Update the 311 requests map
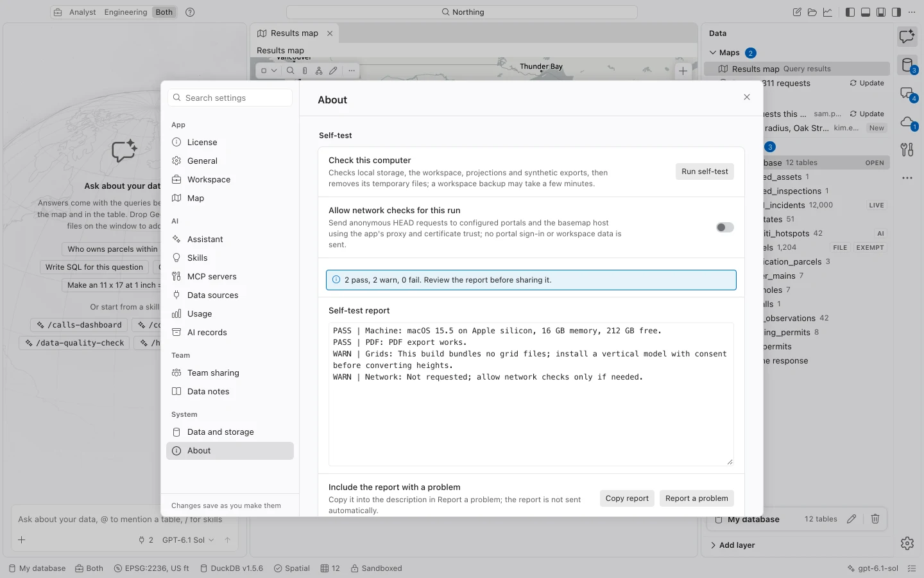 point(867,83)
